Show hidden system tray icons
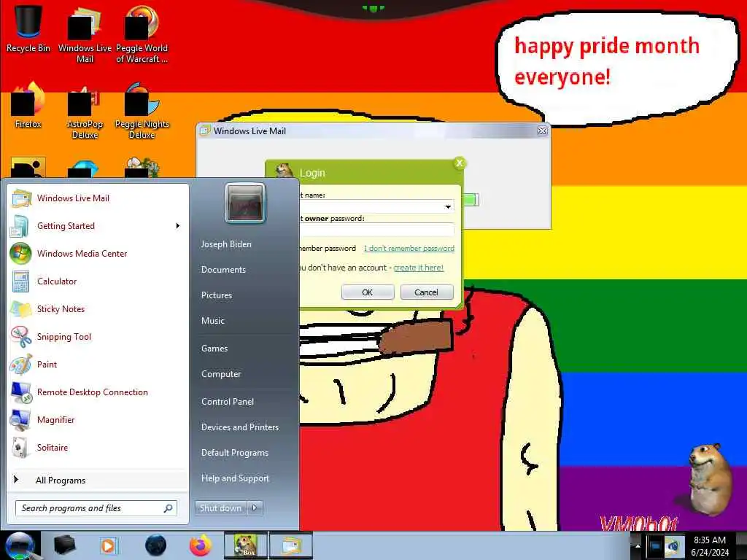Viewport: 747px width, 560px height. pos(638,545)
